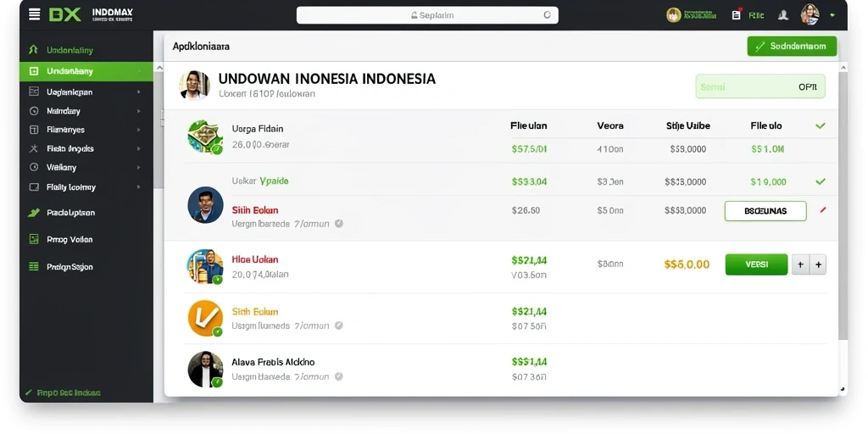Open the hamburger menu in the top bar
868x434 pixels.
[34, 14]
